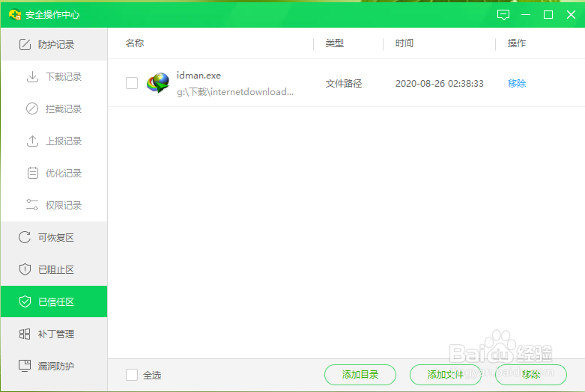Click the 时间 column header
Image resolution: width=585 pixels, height=392 pixels.
coord(404,43)
